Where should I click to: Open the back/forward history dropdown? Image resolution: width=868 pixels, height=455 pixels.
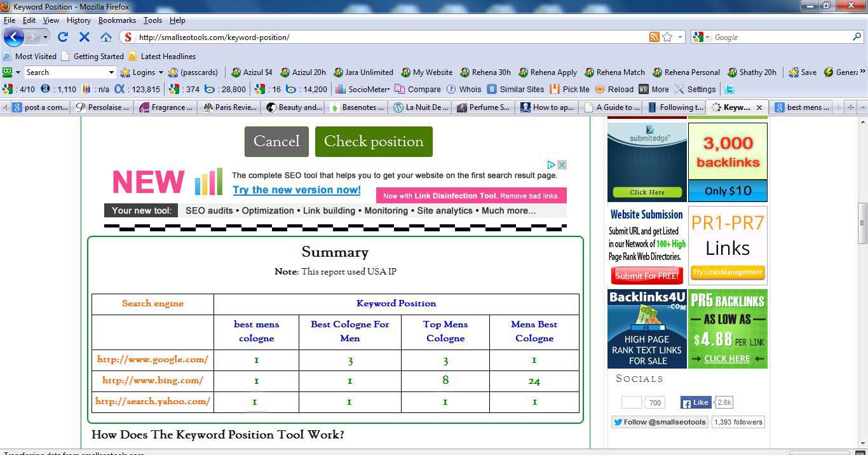(45, 37)
